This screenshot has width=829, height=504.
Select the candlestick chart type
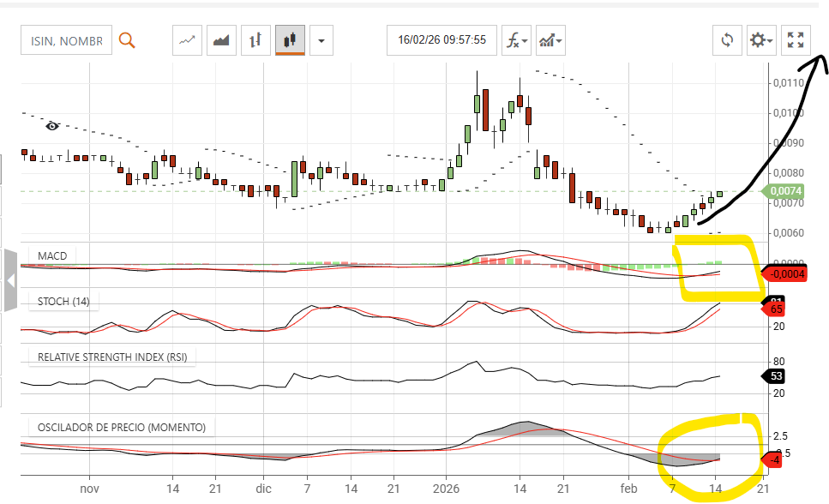(290, 40)
